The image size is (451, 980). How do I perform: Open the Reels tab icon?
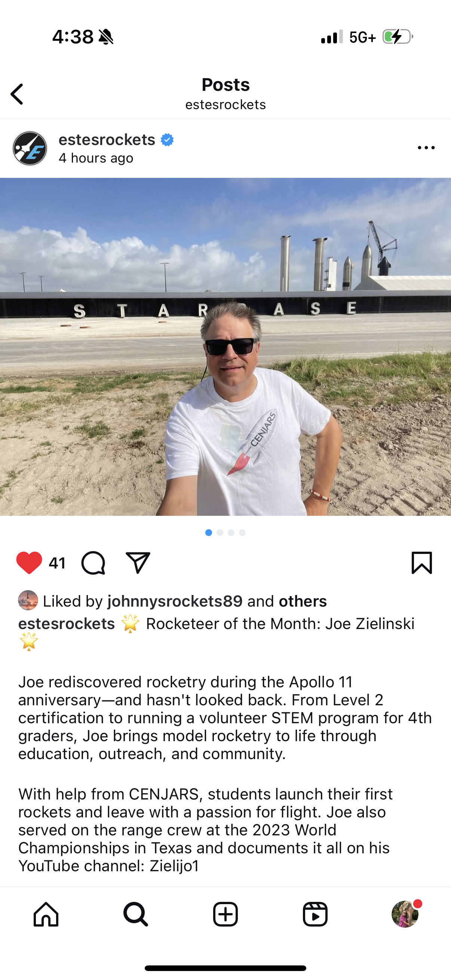[x=315, y=914]
